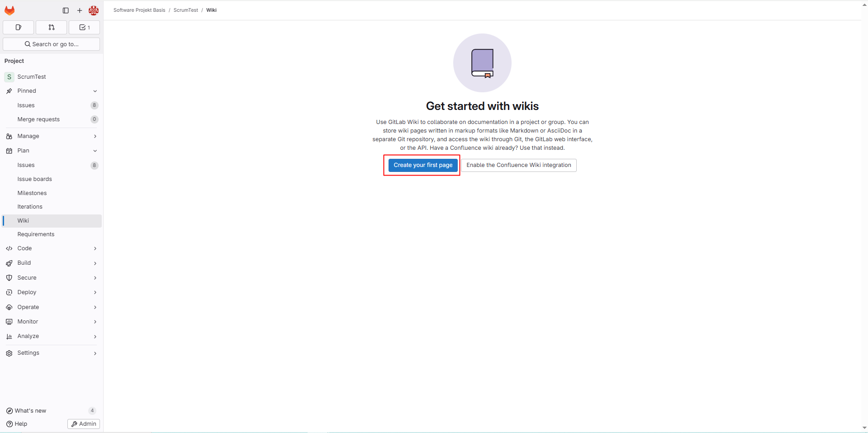The height and width of the screenshot is (433, 868).
Task: Click Create your first page button
Action: 423,165
